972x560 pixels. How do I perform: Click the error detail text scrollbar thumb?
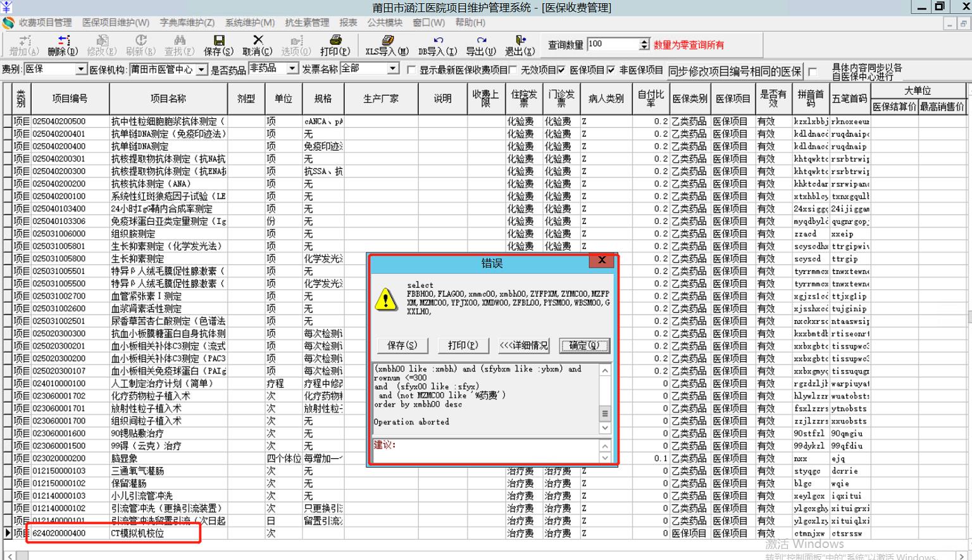point(605,414)
